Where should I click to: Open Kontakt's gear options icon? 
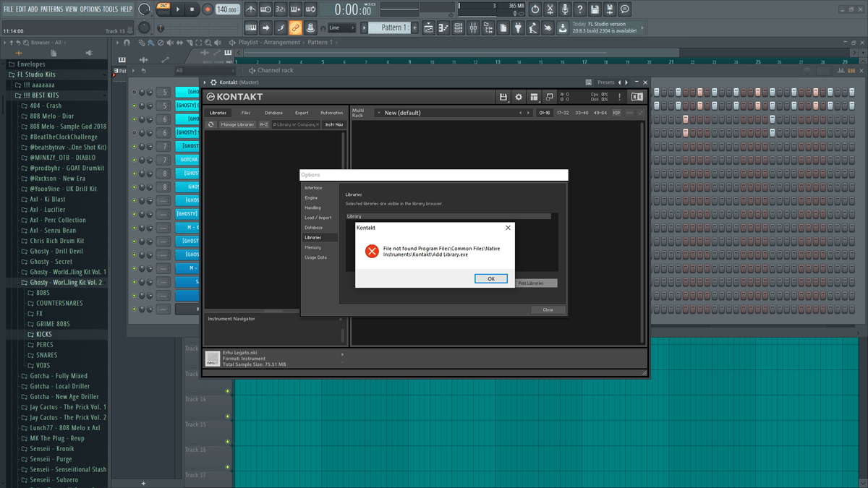pos(519,97)
